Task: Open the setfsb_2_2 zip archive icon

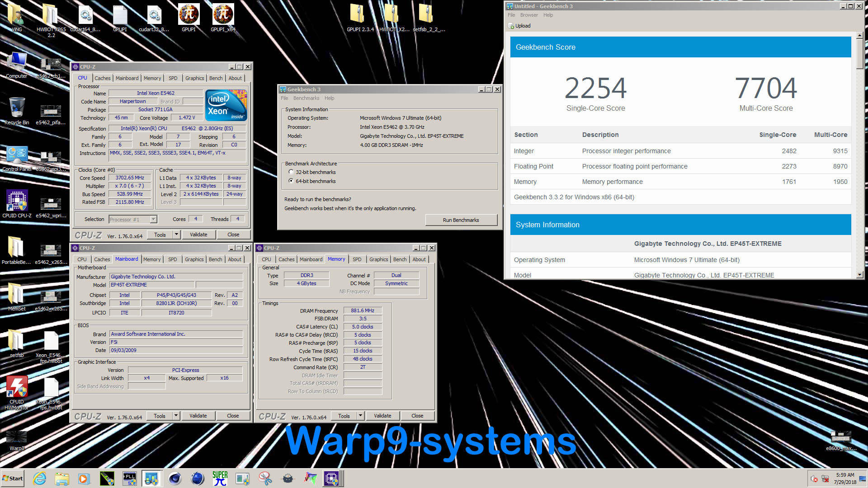Action: pyautogui.click(x=429, y=18)
